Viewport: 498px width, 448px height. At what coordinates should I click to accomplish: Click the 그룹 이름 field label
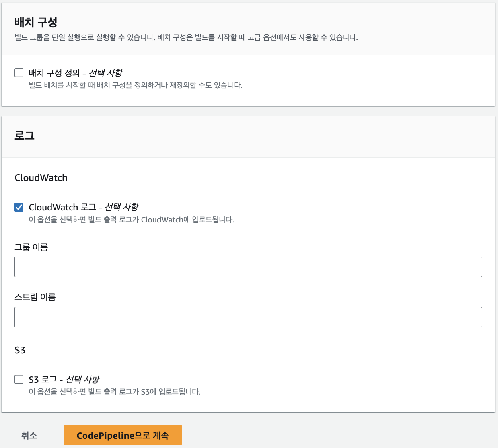(x=31, y=247)
